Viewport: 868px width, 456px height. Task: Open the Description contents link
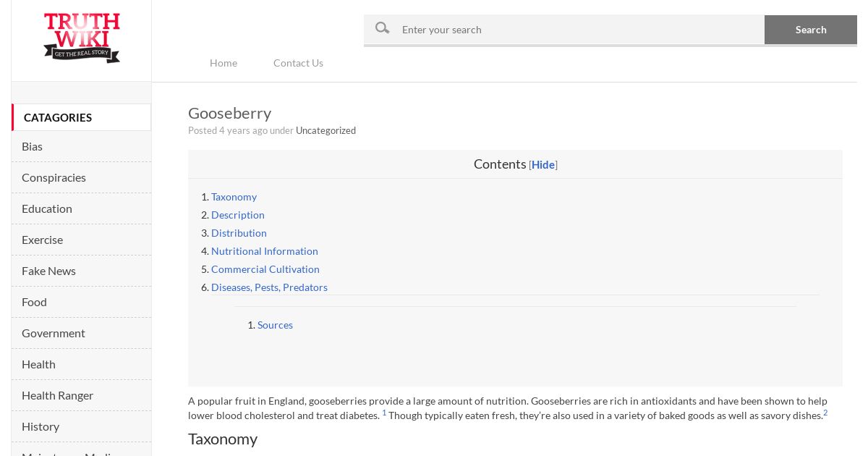[238, 215]
